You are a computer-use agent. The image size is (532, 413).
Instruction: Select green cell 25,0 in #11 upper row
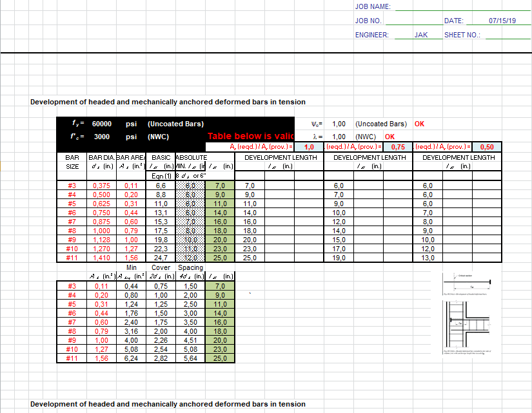pyautogui.click(x=220, y=257)
